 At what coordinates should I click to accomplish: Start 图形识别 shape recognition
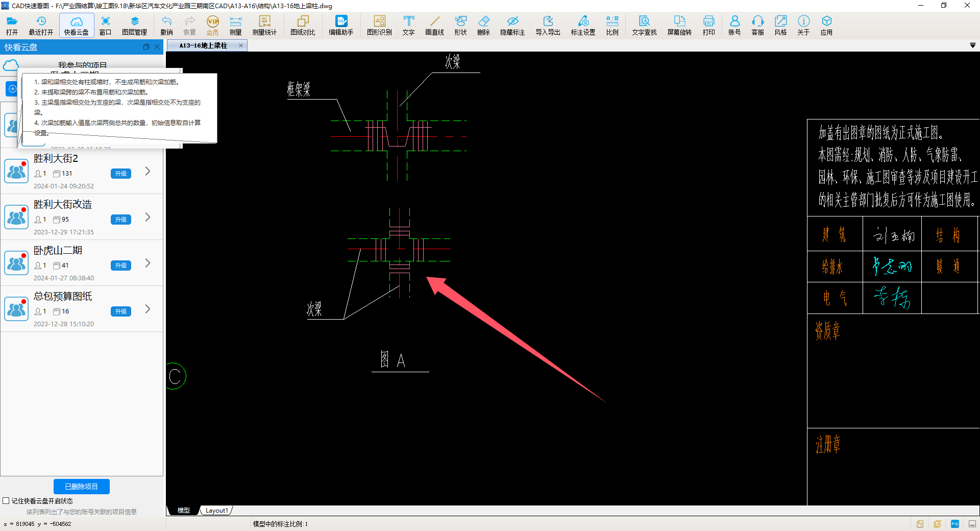tap(379, 26)
